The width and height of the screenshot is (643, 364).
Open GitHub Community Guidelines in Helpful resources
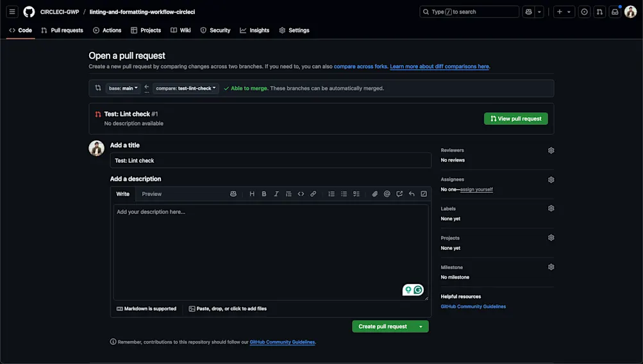[x=473, y=306]
